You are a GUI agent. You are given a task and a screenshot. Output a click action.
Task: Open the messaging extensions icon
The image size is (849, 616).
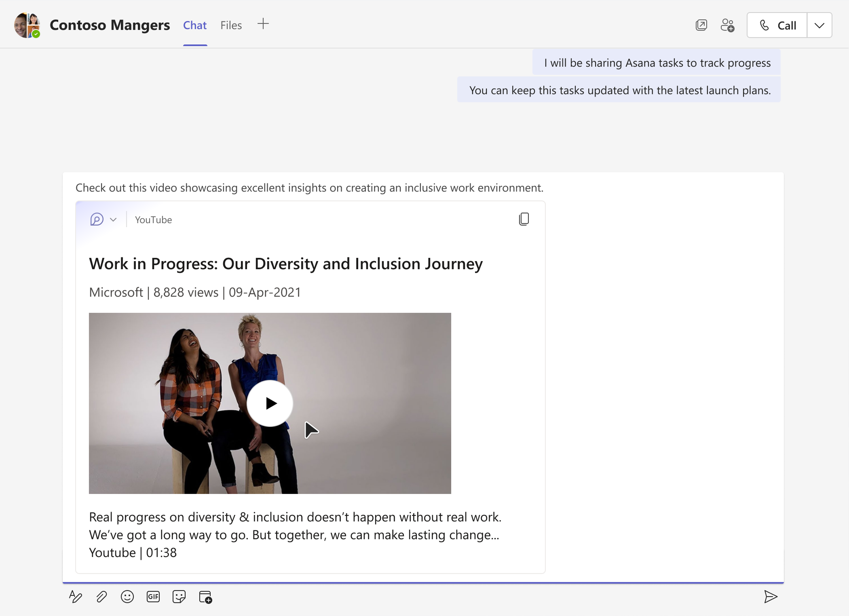(x=205, y=597)
